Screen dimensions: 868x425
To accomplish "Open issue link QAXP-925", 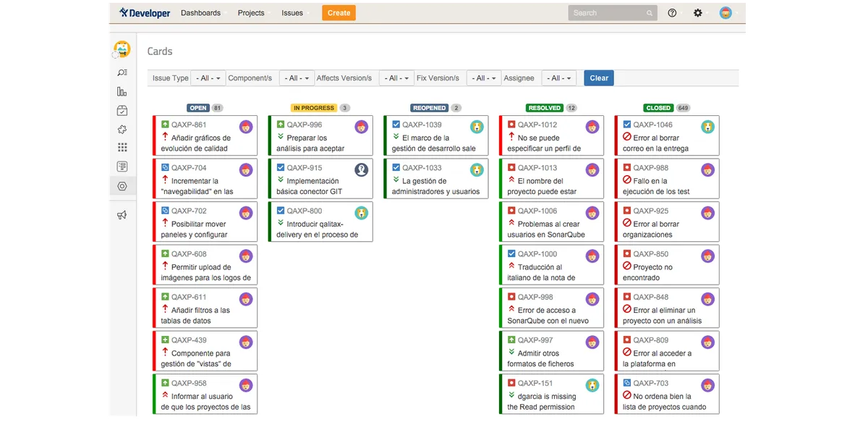I will coord(651,211).
